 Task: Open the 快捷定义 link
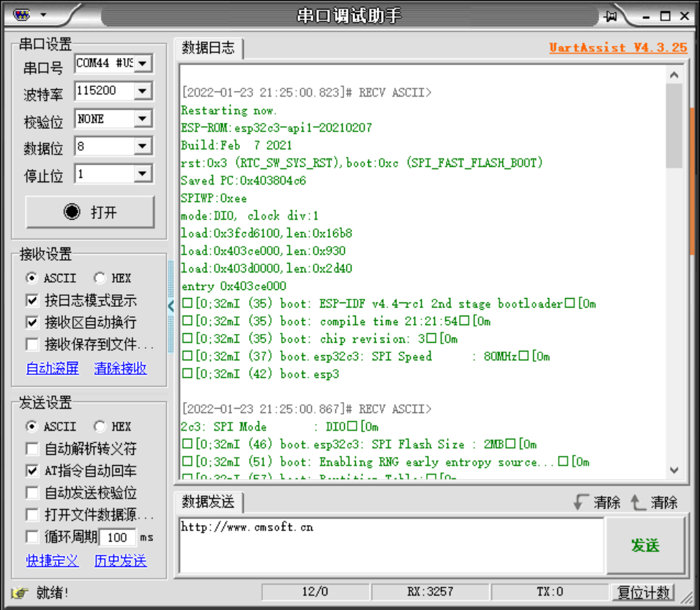[52, 561]
